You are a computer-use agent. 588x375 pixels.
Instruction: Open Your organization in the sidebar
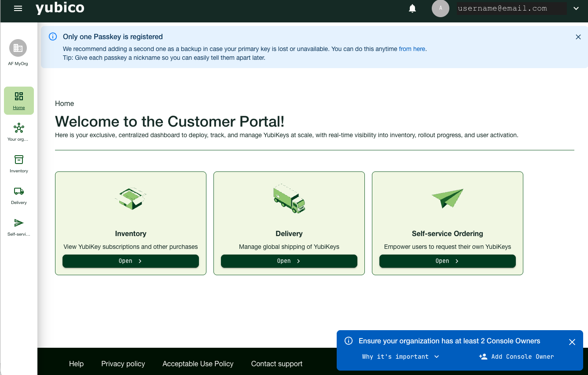pos(18,132)
